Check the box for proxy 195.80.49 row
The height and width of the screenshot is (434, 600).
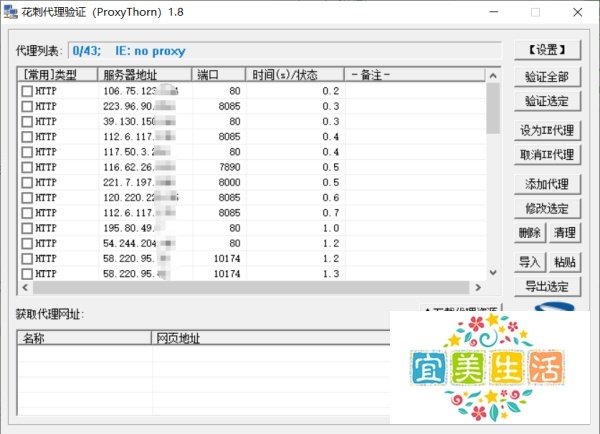tap(27, 228)
